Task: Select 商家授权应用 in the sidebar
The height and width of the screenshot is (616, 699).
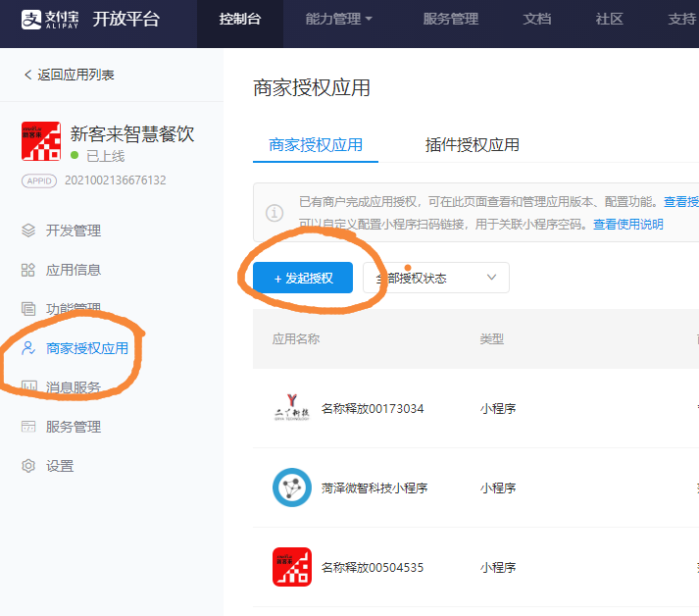Action: [87, 348]
